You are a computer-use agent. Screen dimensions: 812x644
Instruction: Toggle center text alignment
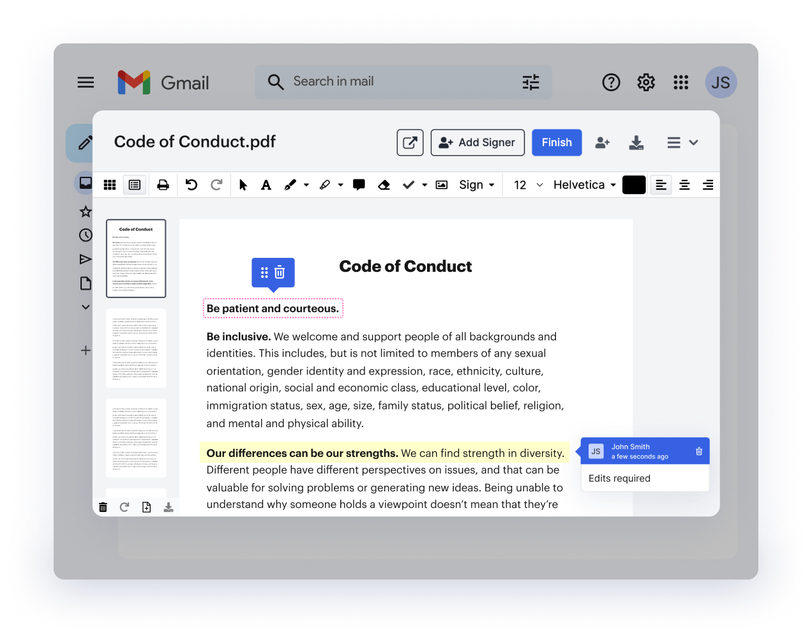pyautogui.click(x=684, y=184)
